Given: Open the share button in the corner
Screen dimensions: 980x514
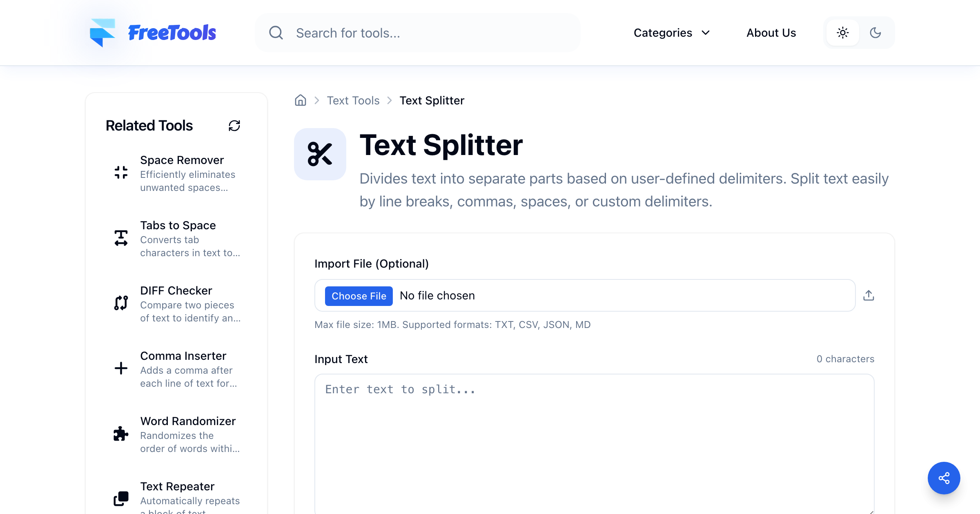Looking at the screenshot, I should 944,478.
